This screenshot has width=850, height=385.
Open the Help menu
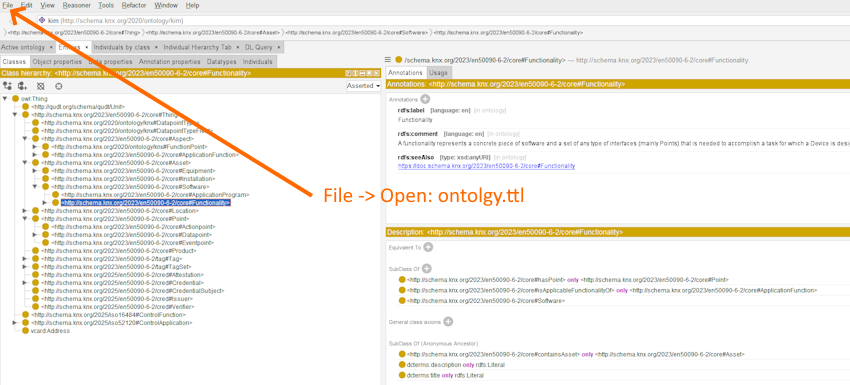pyautogui.click(x=192, y=5)
